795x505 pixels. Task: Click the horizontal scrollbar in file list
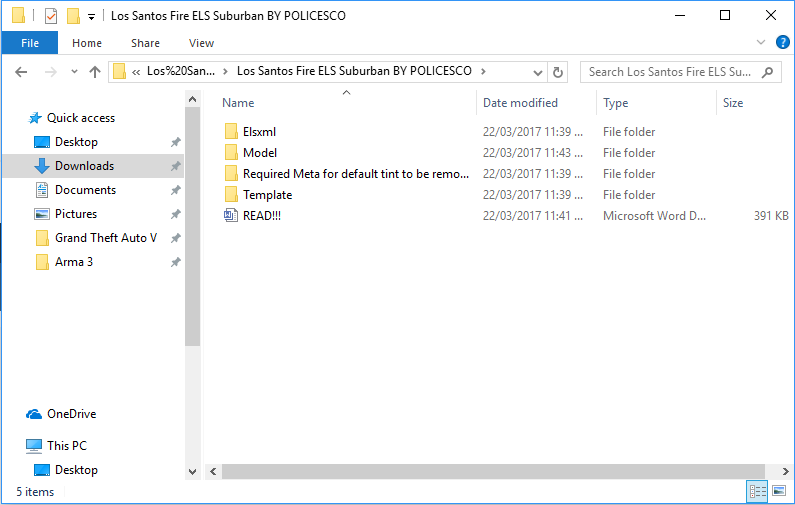(490, 471)
